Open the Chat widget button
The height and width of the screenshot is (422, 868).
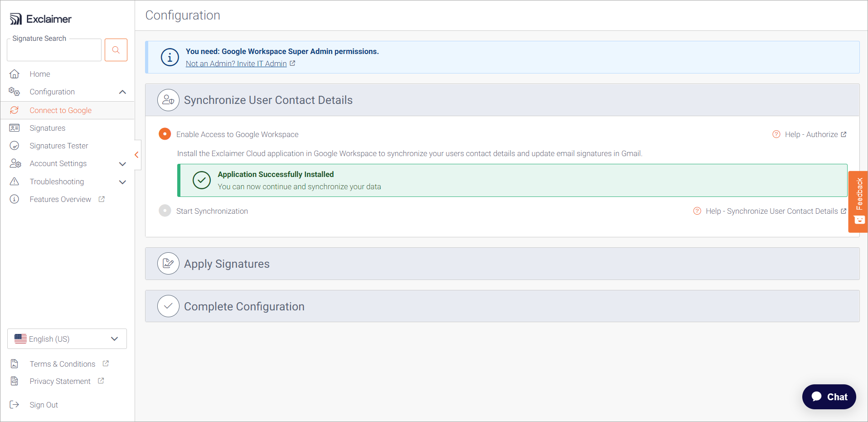(829, 397)
